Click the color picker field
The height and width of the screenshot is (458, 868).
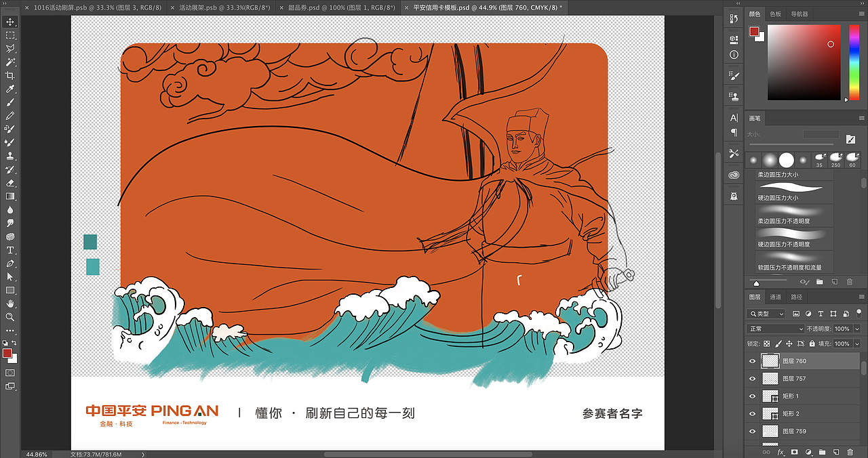click(x=804, y=62)
